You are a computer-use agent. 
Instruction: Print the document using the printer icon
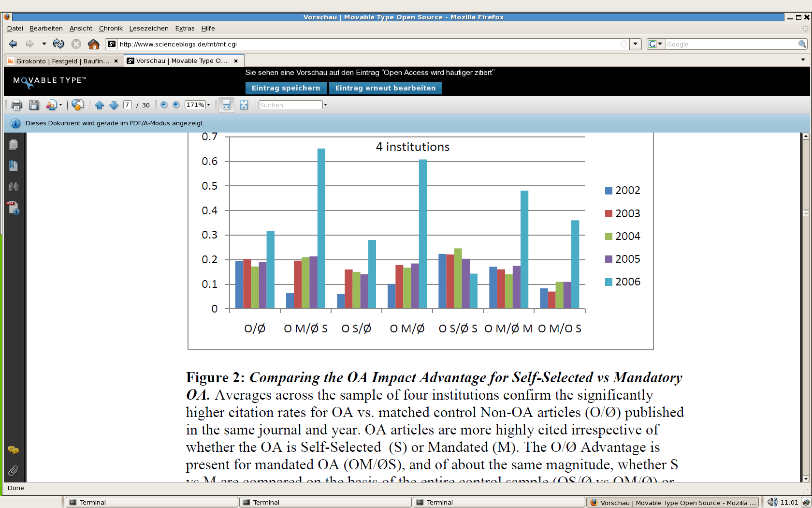coord(17,105)
